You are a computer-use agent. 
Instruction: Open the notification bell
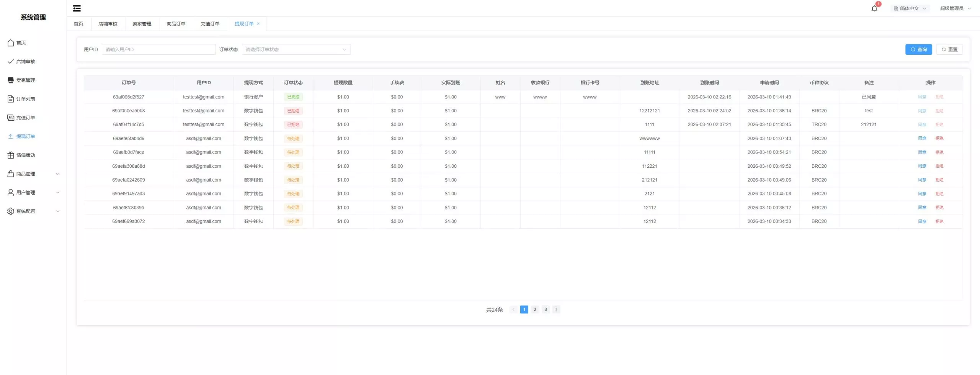pyautogui.click(x=874, y=8)
